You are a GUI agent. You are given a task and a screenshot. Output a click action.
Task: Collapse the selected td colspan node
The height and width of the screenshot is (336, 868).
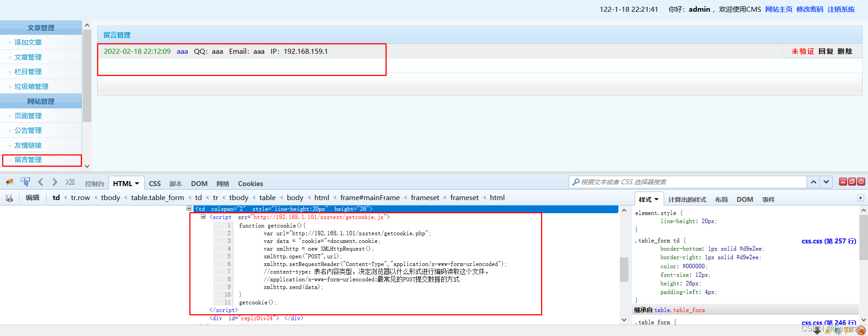[189, 209]
